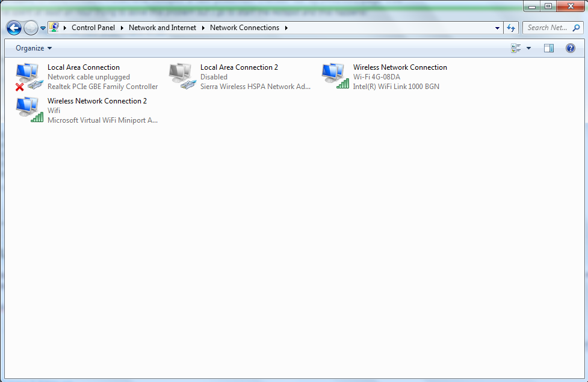The height and width of the screenshot is (382, 588).
Task: Click the Change your view icon
Action: pyautogui.click(x=516, y=48)
